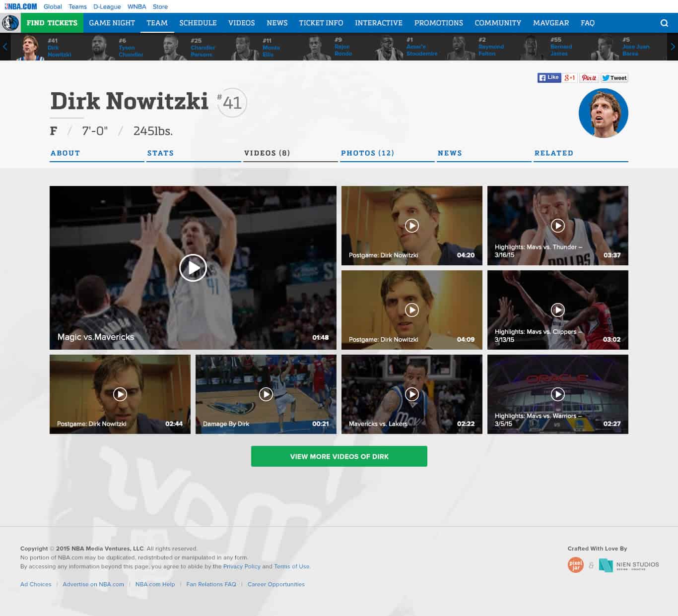Viewport: 678px width, 616px height.
Task: Switch to the Stats tab
Action: [x=194, y=154]
